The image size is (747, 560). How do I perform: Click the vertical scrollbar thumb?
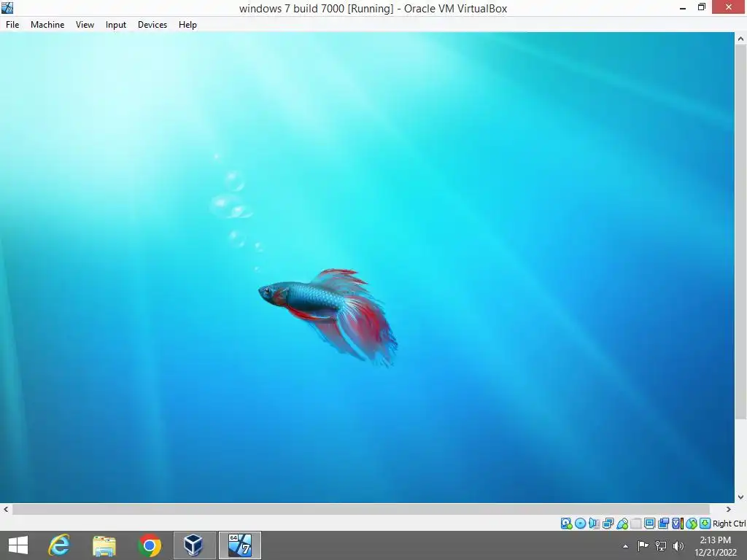[x=741, y=233]
